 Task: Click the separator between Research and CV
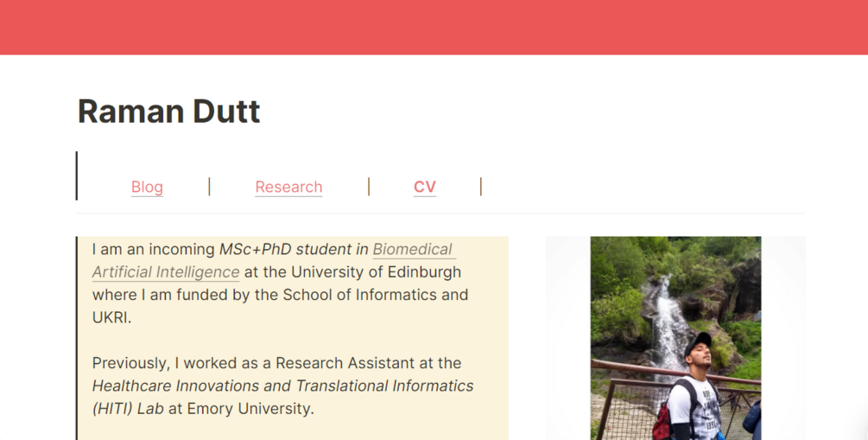(x=369, y=187)
